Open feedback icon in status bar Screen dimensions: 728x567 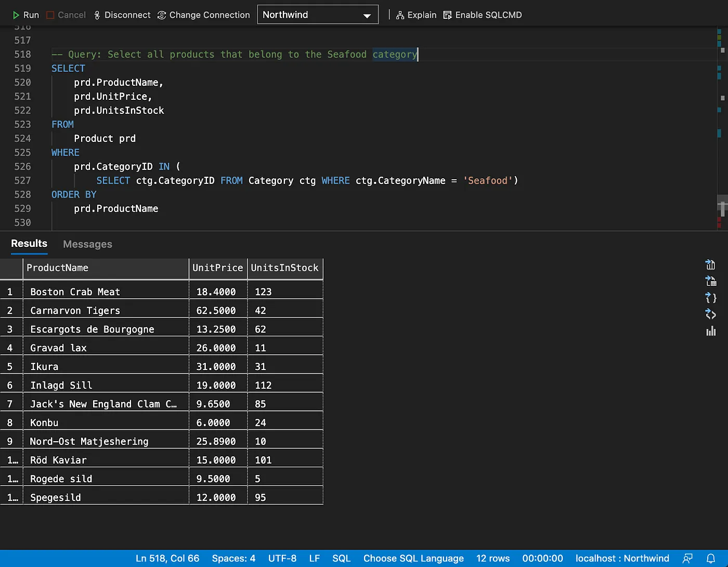(687, 558)
